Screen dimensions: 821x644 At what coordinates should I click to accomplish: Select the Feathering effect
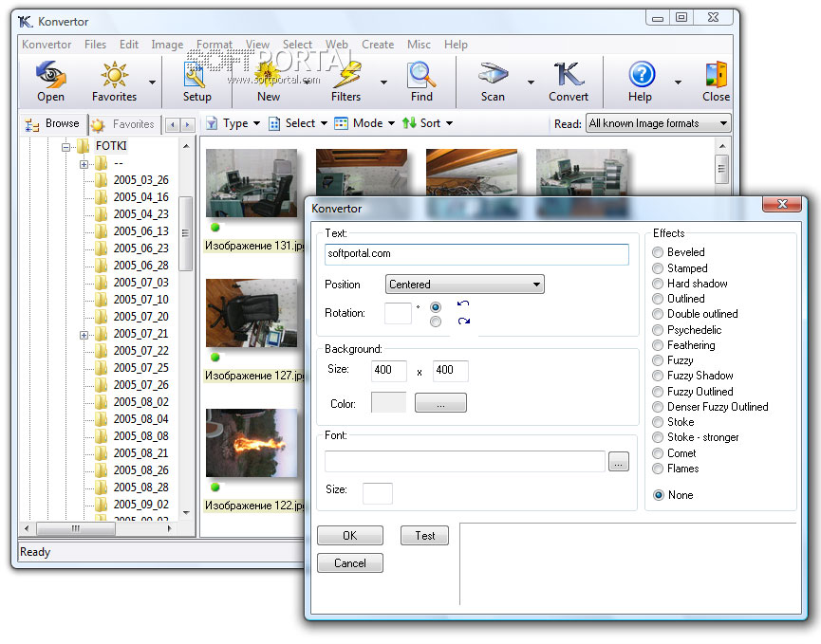658,345
